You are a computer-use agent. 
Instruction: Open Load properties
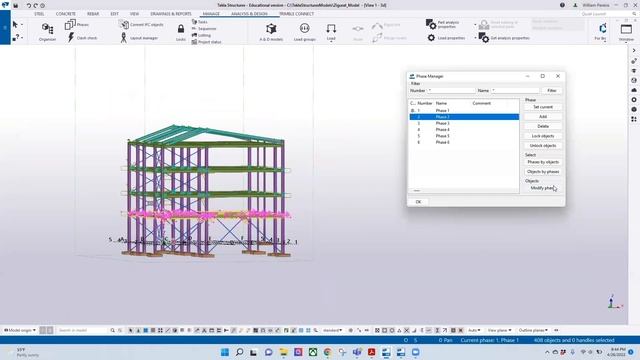pyautogui.click(x=446, y=38)
